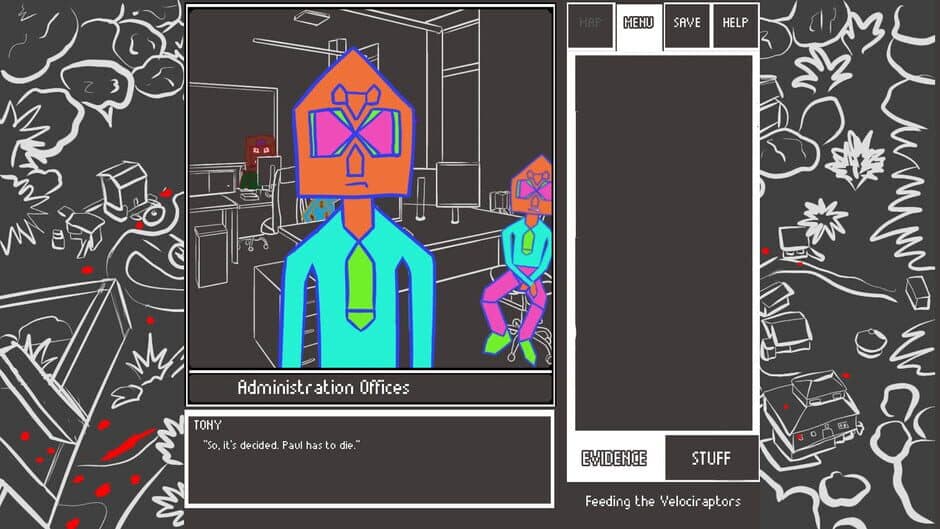Viewport: 940px width, 529px height.
Task: Click the Administration Offices location label
Action: coord(323,387)
